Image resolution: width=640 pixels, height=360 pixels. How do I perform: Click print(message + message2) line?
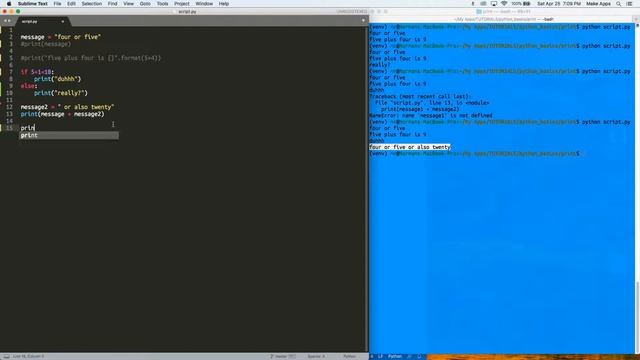[x=62, y=114]
